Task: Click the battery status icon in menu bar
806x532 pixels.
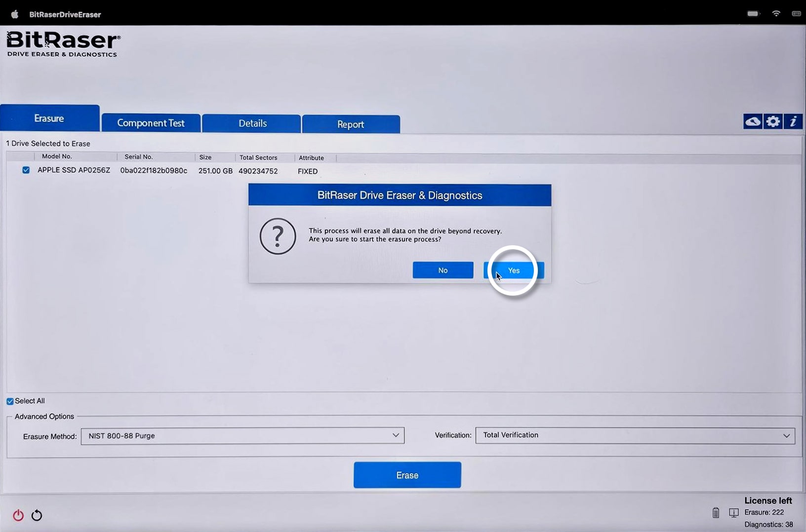Action: pos(753,14)
